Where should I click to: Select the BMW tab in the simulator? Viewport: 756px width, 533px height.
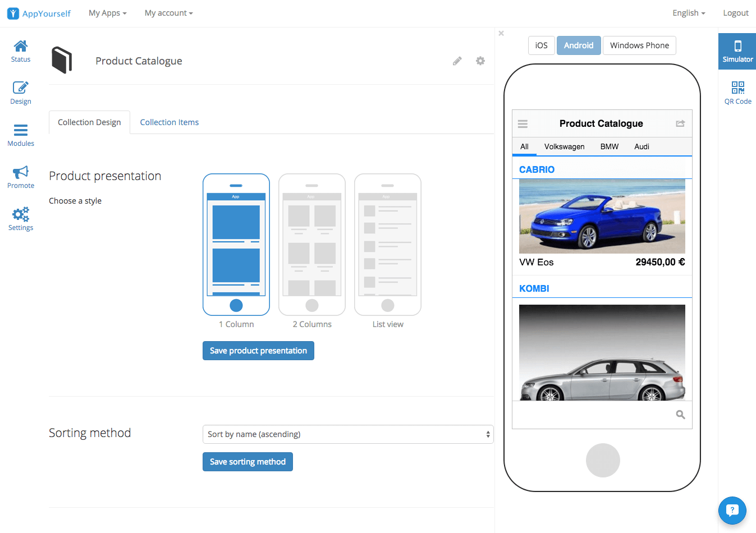(x=609, y=146)
